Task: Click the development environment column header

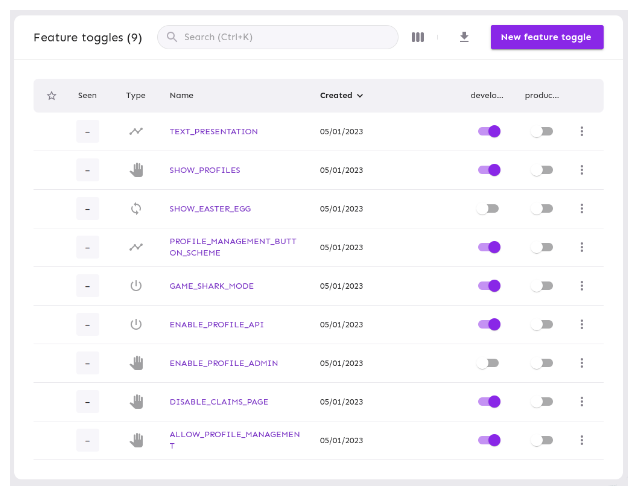Action: pos(487,95)
